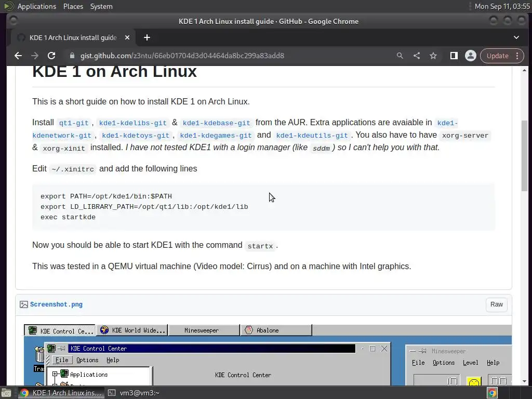The width and height of the screenshot is (532, 399).
Task: Click the yellow smiley face in Minesweeper
Action: [x=474, y=382]
